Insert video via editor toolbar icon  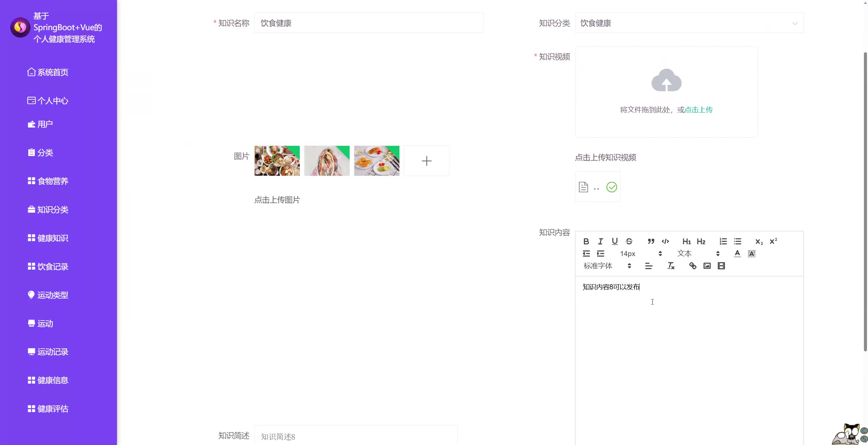coord(721,266)
